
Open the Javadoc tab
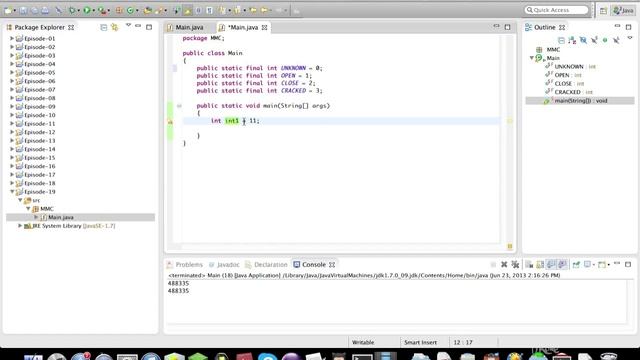[x=224, y=264]
